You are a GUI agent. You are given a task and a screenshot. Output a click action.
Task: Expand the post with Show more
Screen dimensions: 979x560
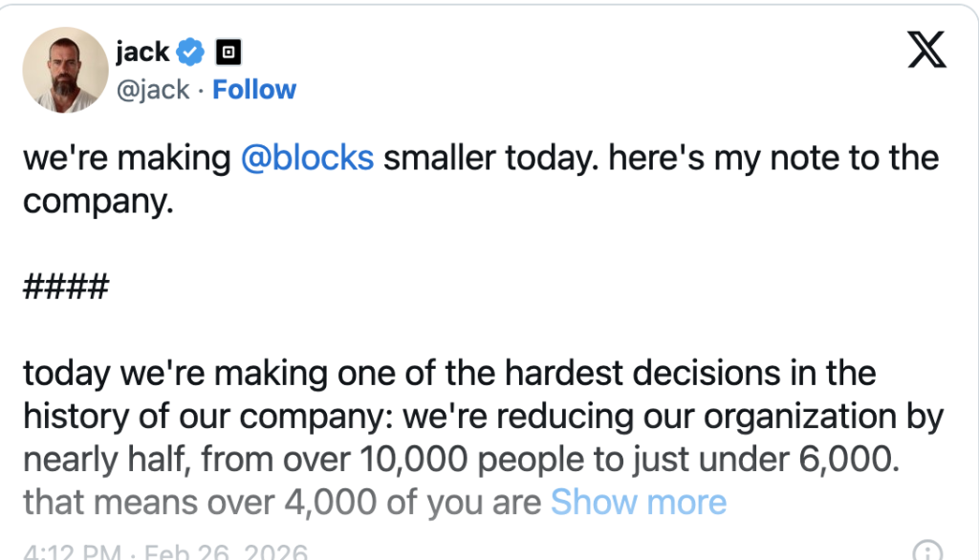pos(639,502)
